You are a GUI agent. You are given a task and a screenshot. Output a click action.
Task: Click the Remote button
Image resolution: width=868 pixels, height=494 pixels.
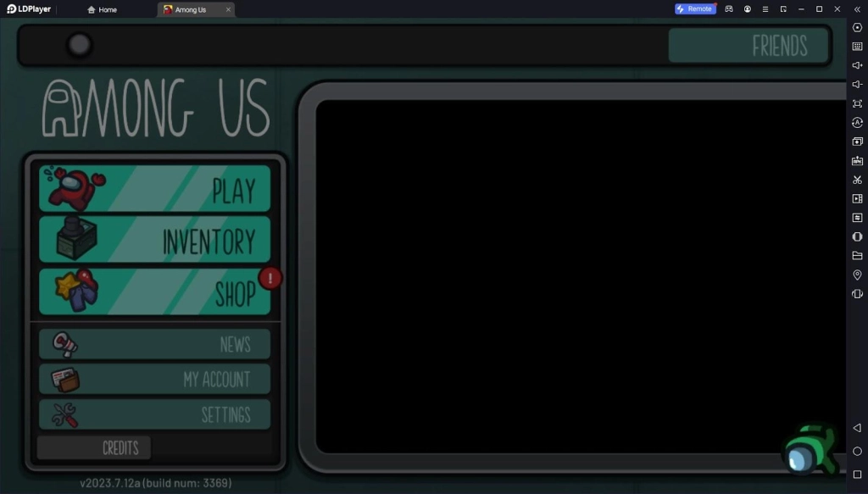pyautogui.click(x=695, y=8)
